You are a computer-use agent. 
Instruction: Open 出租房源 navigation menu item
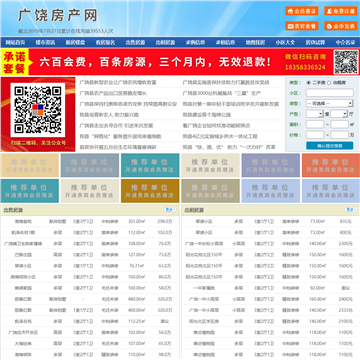pyautogui.click(x=165, y=42)
